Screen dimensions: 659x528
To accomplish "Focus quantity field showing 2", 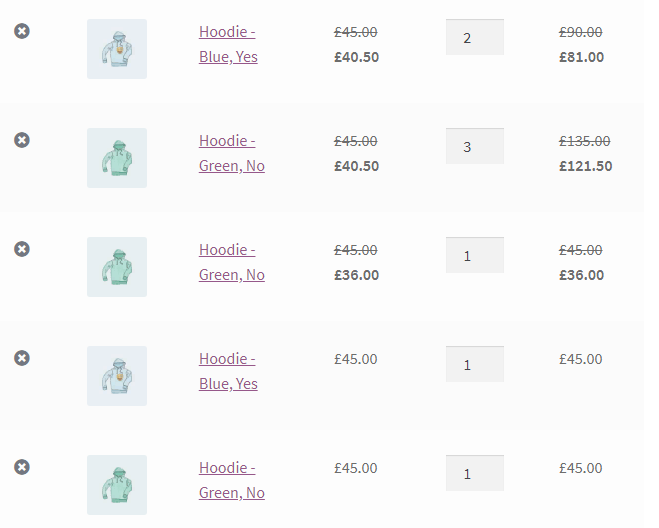I will [475, 37].
